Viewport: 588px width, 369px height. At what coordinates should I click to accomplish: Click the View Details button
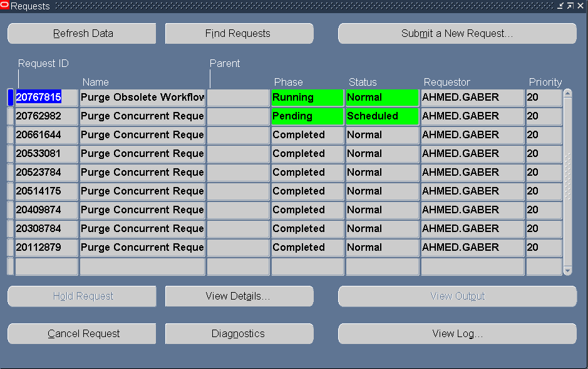point(239,296)
